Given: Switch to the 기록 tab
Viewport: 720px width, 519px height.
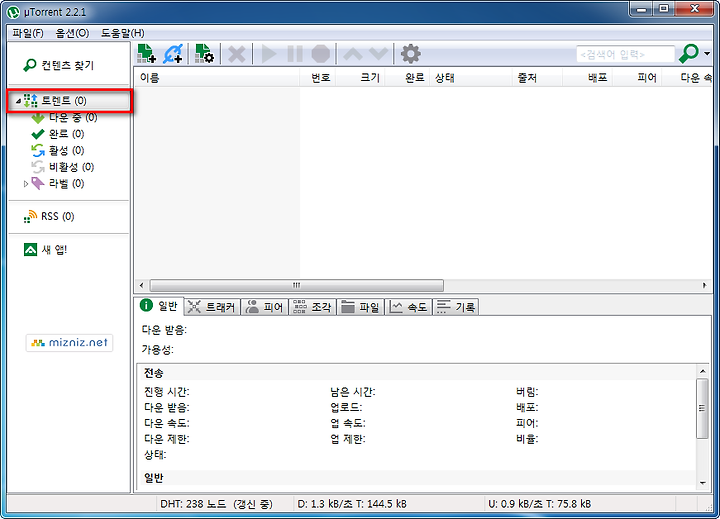Looking at the screenshot, I should [456, 307].
